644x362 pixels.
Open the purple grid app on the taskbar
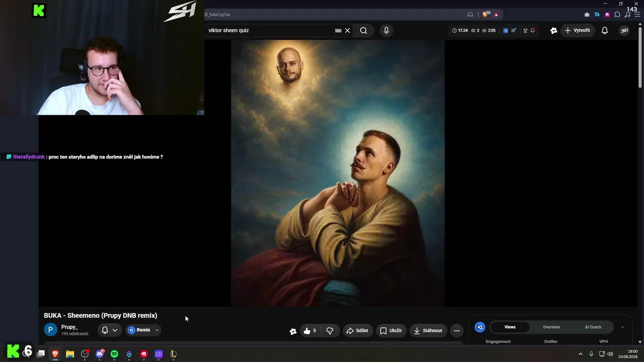158,354
